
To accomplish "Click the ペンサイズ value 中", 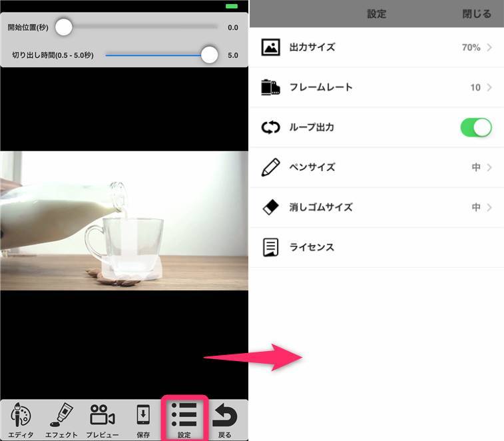I will (x=476, y=167).
